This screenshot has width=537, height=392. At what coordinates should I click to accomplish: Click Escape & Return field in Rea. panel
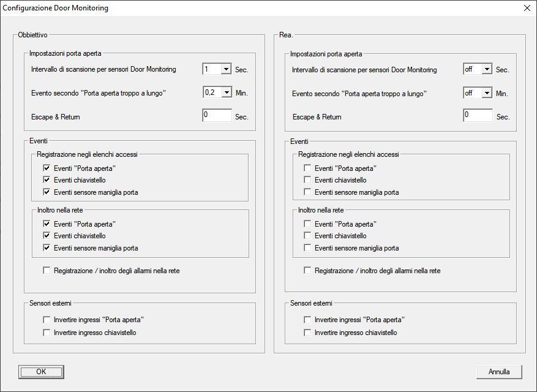click(478, 116)
